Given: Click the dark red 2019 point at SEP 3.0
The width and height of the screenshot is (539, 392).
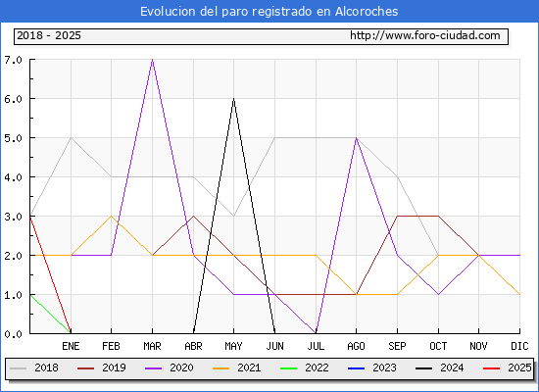Looking at the screenshot, I should (397, 216).
